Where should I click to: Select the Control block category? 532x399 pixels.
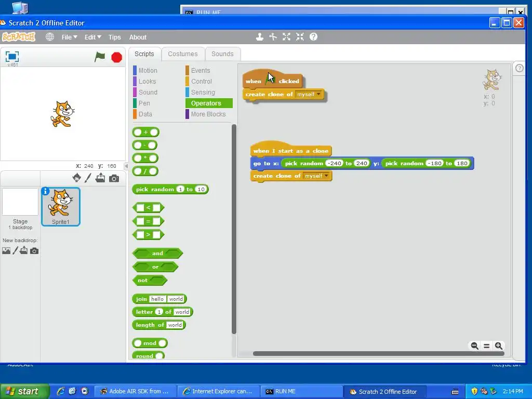[x=202, y=82]
